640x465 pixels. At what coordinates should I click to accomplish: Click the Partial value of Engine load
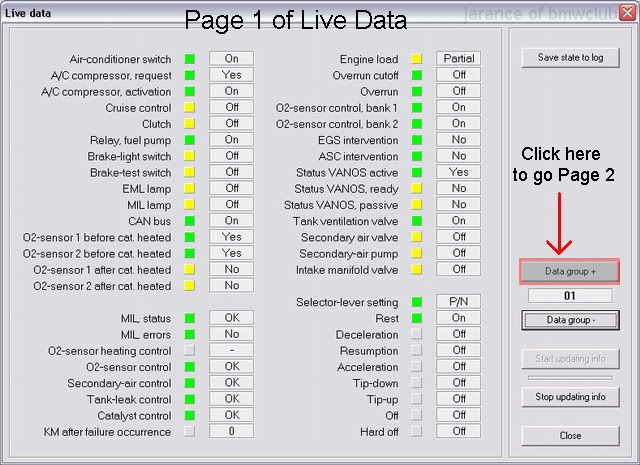[458, 58]
